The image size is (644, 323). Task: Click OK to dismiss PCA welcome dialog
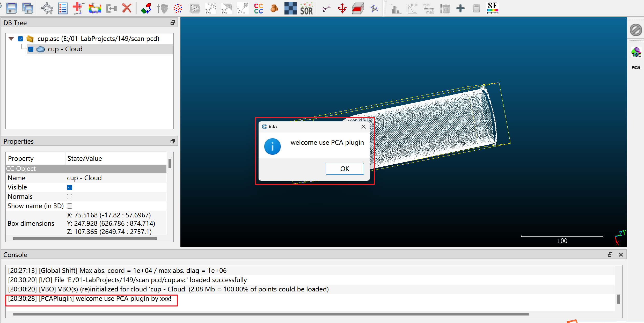345,168
